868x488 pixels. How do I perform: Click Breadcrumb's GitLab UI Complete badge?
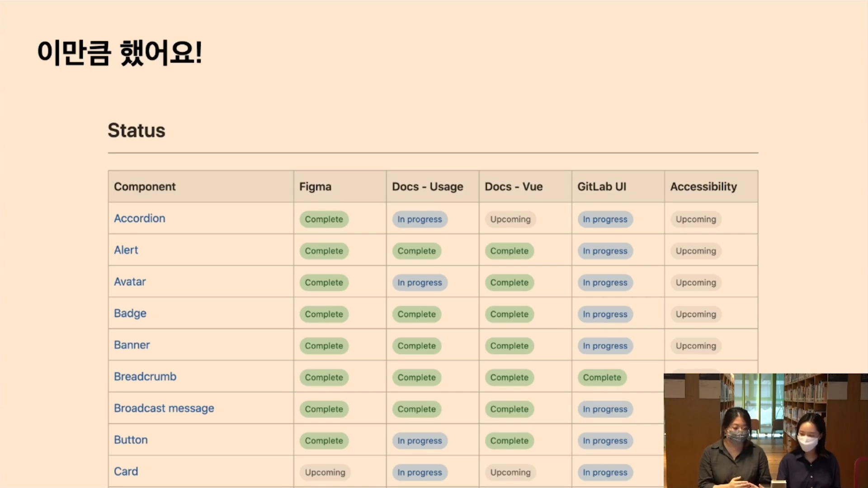(602, 377)
